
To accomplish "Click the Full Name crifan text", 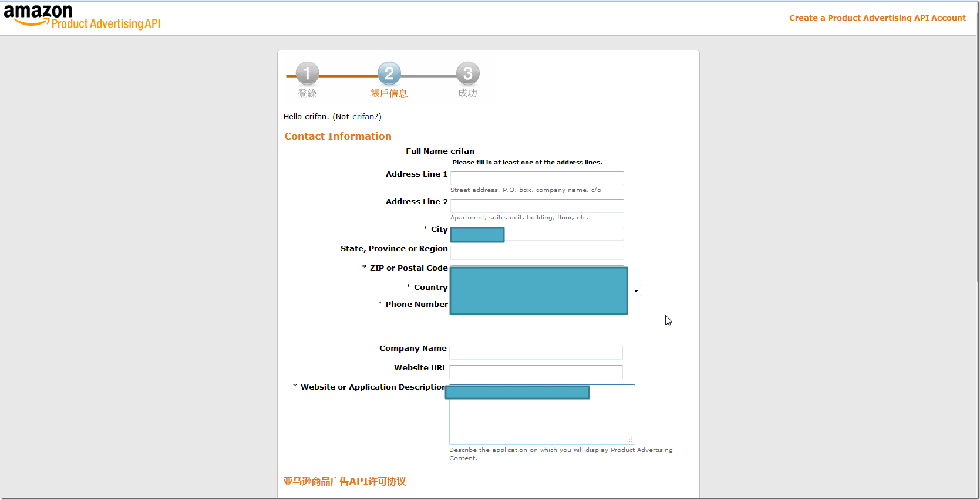I will click(x=440, y=151).
